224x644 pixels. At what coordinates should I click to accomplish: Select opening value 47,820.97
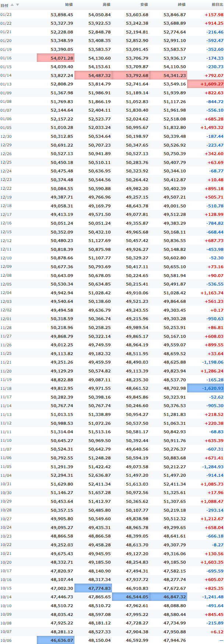pos(62,571)
